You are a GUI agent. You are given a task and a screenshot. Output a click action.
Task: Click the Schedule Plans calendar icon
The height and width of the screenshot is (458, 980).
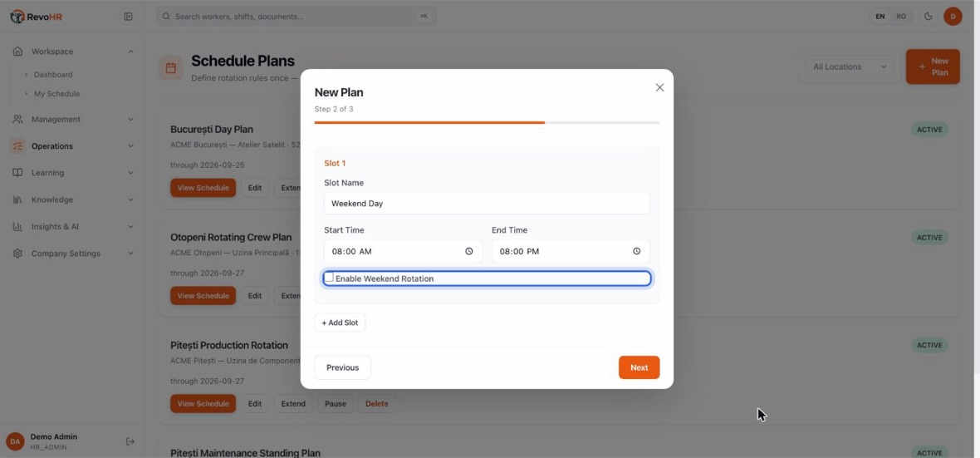[170, 67]
